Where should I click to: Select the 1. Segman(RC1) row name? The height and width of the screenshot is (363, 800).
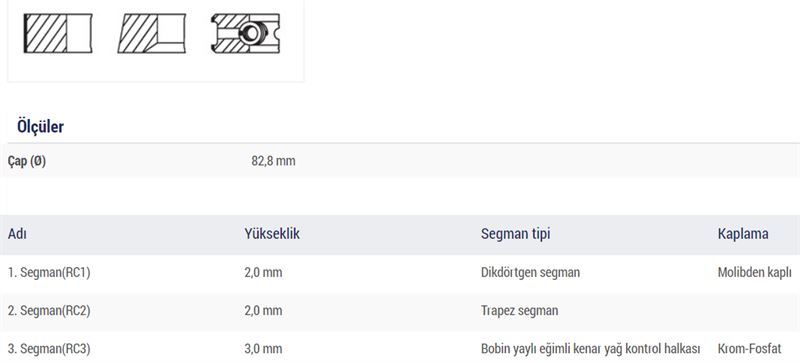tap(49, 273)
